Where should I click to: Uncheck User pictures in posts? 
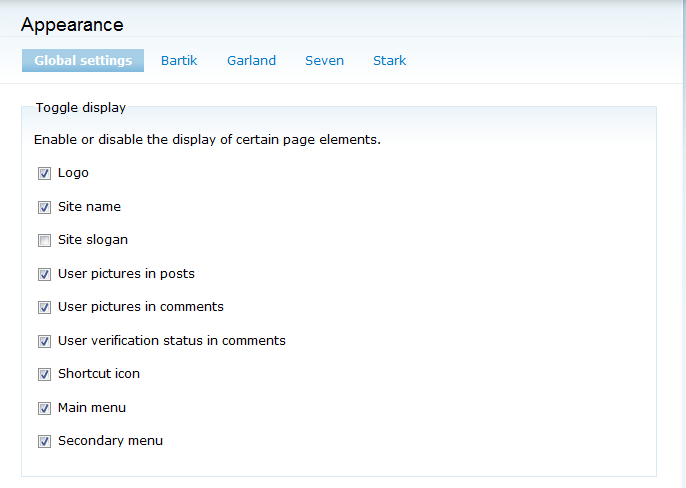[x=44, y=274]
